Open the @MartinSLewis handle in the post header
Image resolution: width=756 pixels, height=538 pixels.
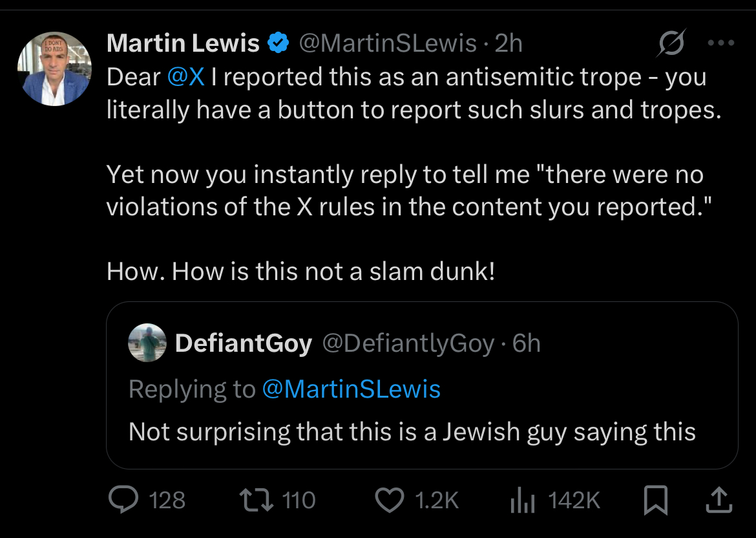(388, 43)
